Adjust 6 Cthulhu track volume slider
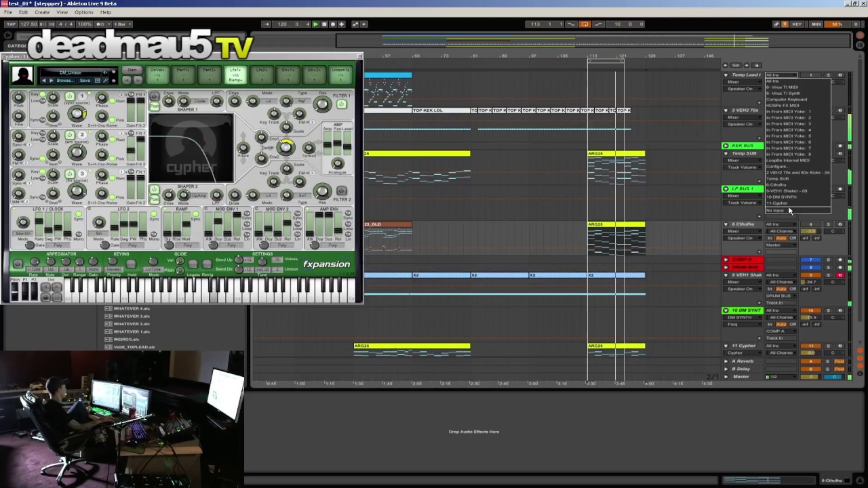 tap(811, 231)
